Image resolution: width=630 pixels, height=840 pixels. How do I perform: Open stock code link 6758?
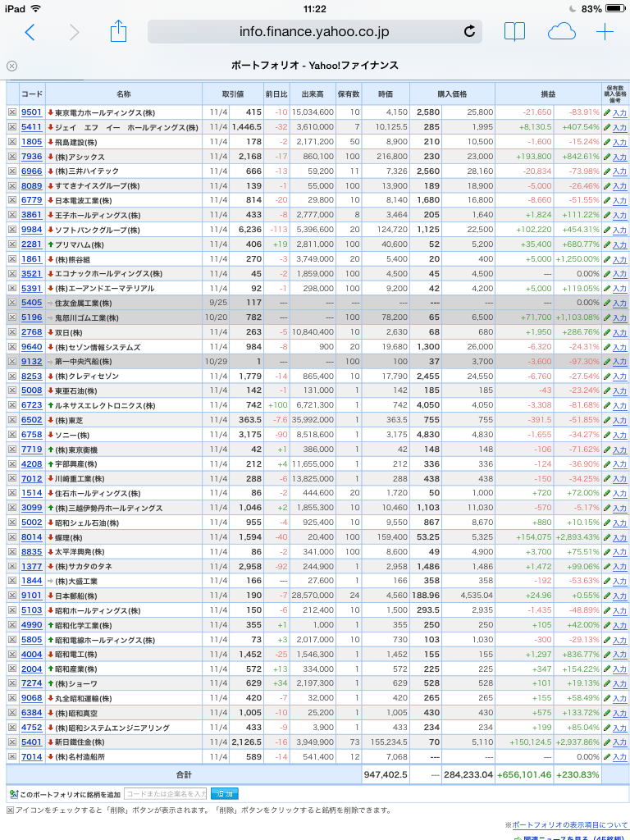pyautogui.click(x=32, y=435)
